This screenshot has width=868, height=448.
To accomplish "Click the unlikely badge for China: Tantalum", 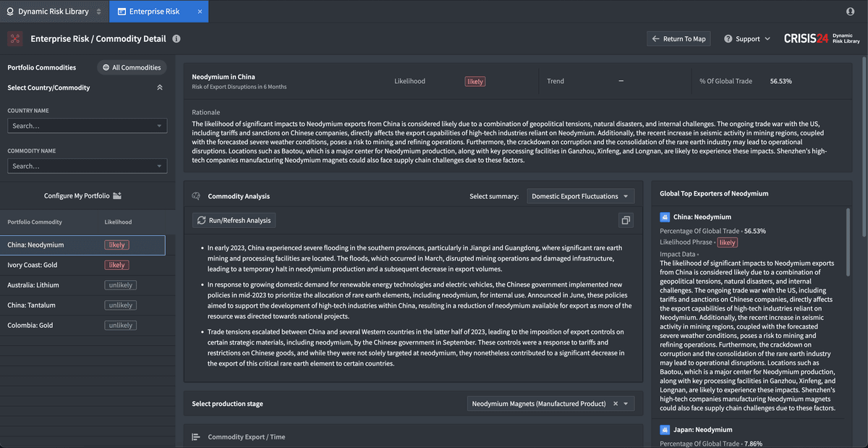I will 120,305.
